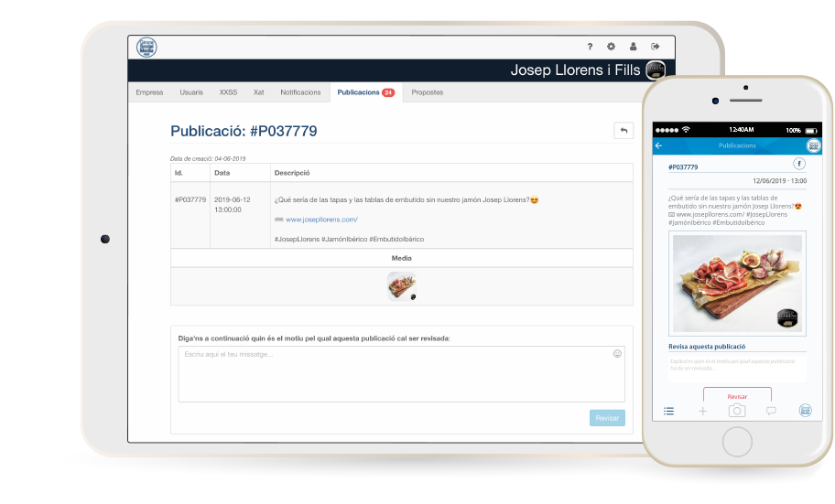835x504 pixels.
Task: Tap the round logo icon in phone bottom bar
Action: pos(805,411)
